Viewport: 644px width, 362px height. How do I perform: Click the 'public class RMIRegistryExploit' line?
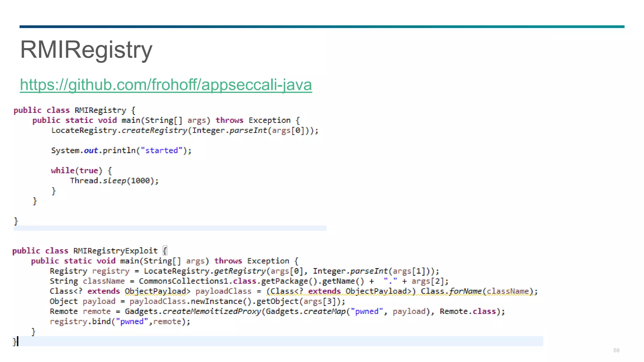(x=90, y=251)
